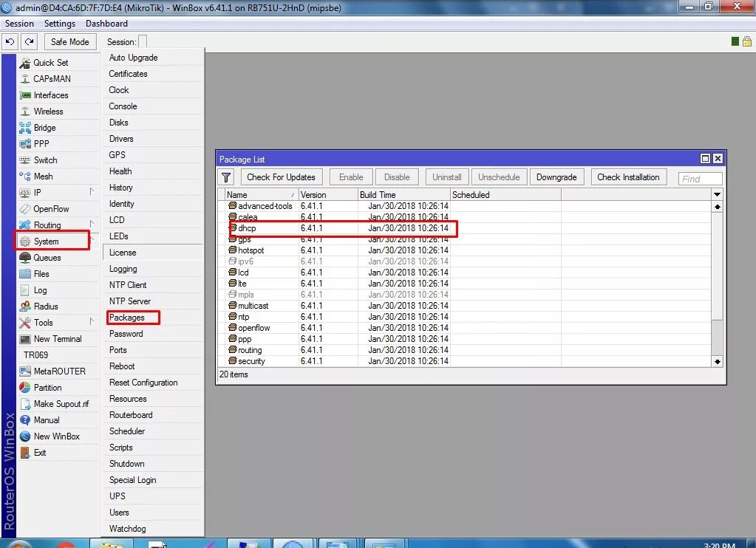
Task: Click the Undo arrow icon
Action: [x=10, y=42]
